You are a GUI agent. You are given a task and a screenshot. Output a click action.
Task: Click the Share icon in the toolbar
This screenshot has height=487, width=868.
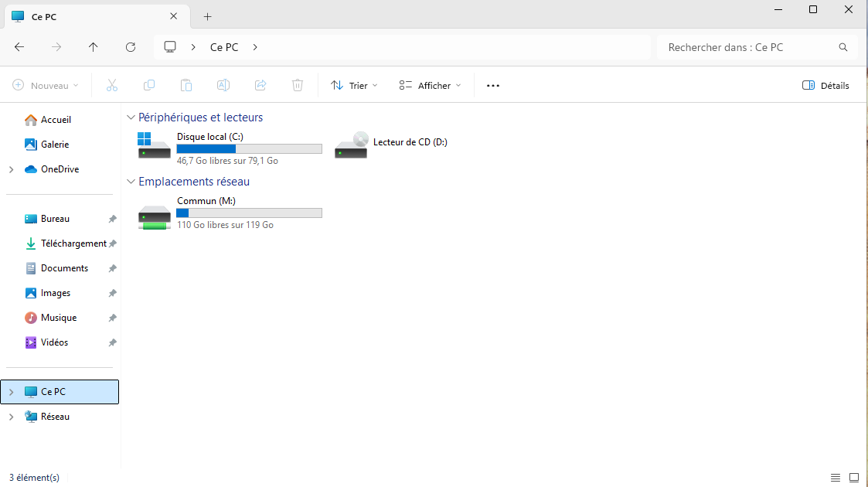pos(260,85)
